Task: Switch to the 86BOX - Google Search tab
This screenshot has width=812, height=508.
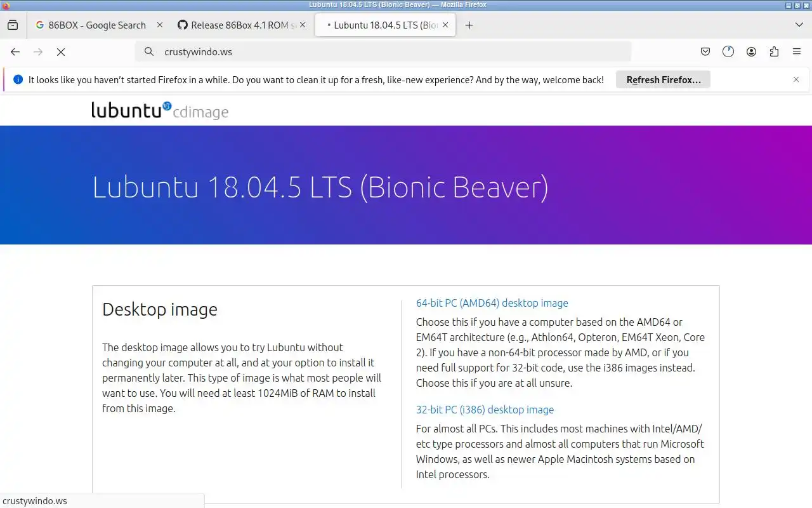Action: (99, 25)
